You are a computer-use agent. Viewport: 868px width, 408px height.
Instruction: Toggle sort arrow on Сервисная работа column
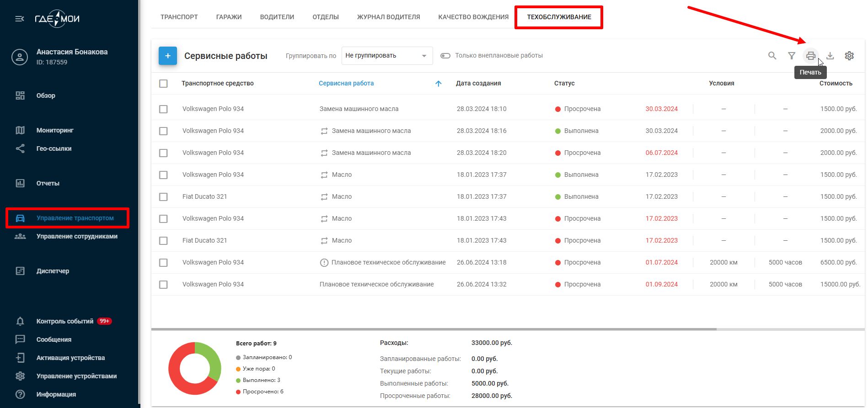click(438, 84)
